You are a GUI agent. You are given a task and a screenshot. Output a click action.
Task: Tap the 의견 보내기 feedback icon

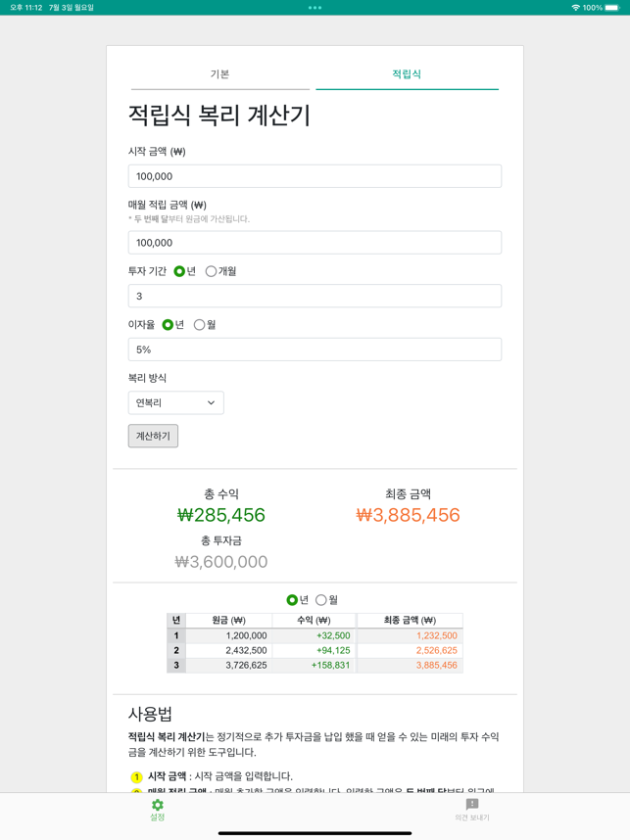pos(472,804)
